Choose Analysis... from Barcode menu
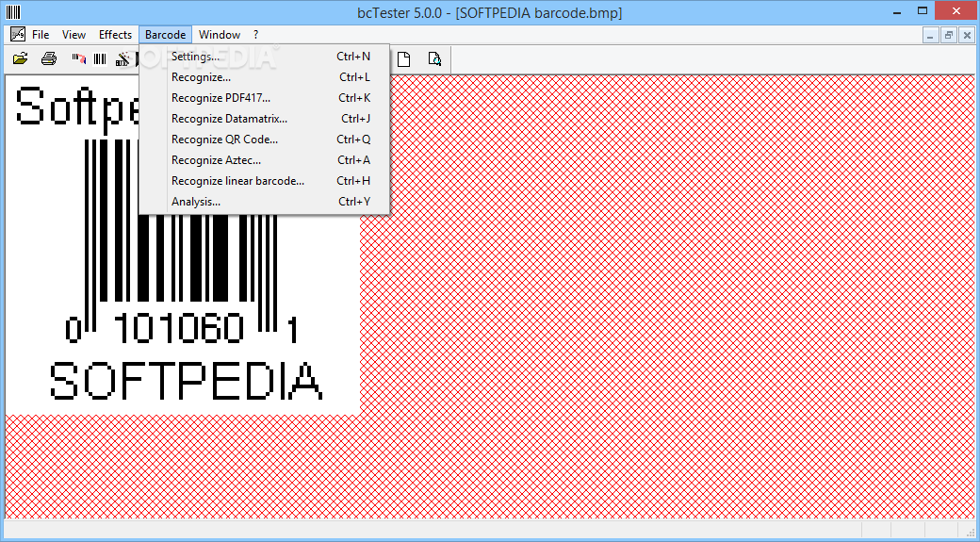980x542 pixels. coord(265,202)
